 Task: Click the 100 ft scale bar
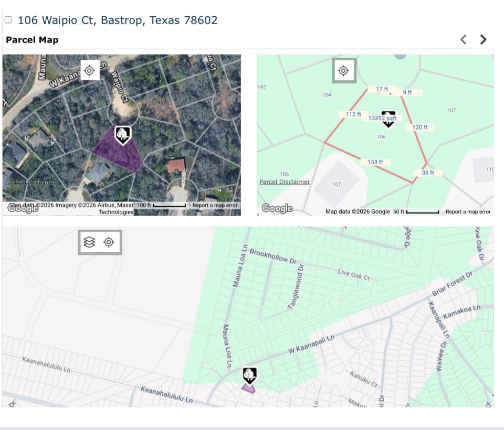point(162,205)
